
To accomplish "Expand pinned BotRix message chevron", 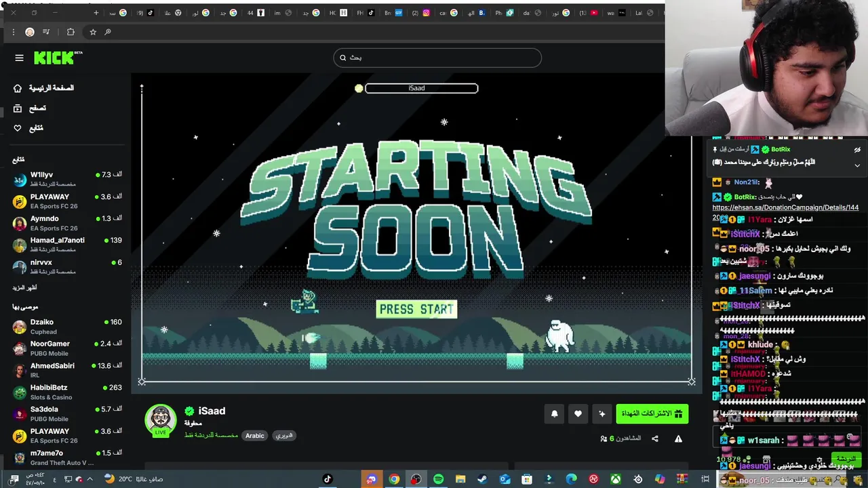I will coord(857,165).
